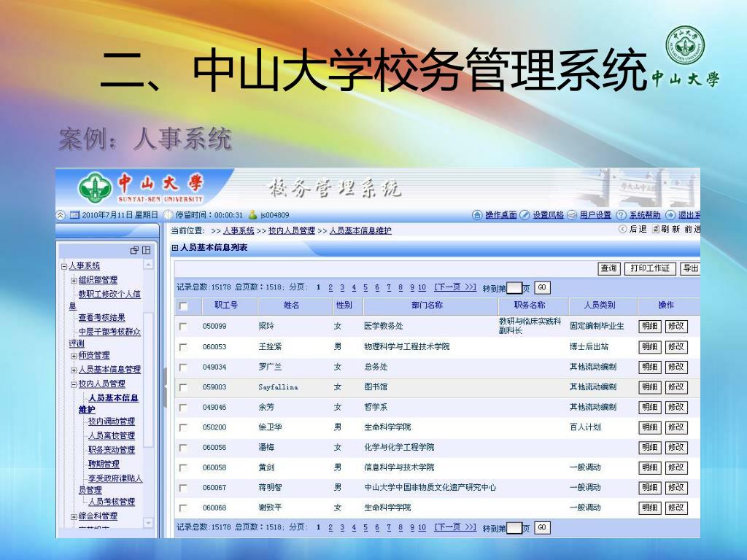Expand the 组织部管理 tree node
747x560 pixels.
click(74, 281)
